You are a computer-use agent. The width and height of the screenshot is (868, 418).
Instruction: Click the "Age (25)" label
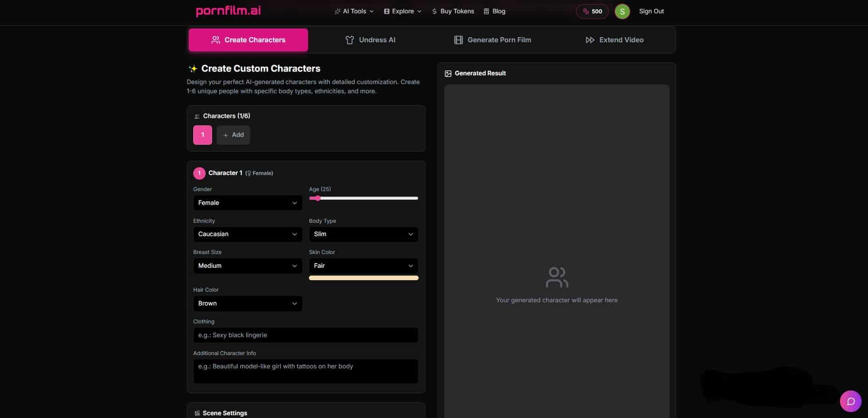click(320, 189)
